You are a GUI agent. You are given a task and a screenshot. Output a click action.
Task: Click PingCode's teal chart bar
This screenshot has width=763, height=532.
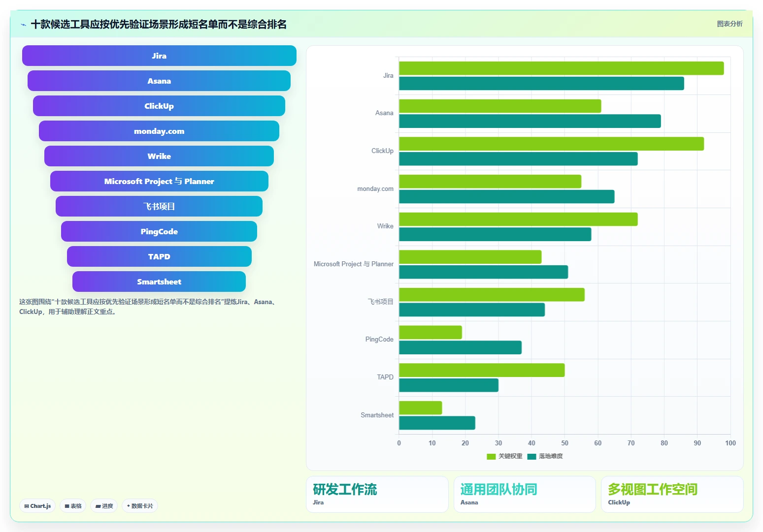460,347
